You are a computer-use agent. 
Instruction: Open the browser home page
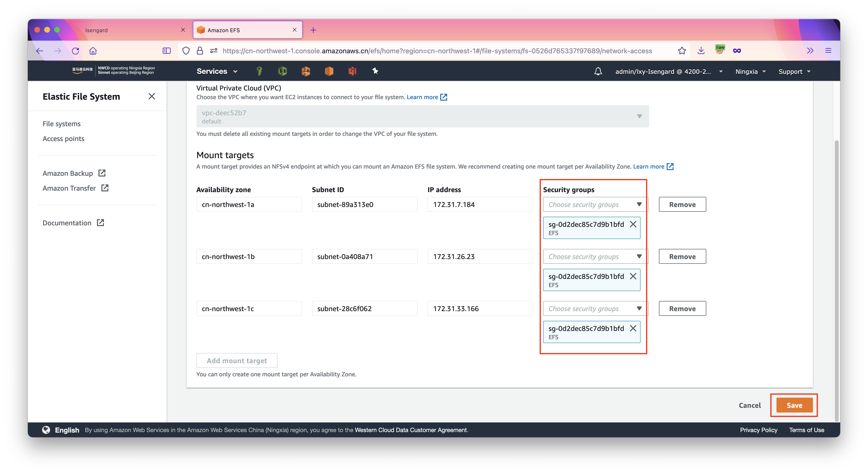point(93,51)
